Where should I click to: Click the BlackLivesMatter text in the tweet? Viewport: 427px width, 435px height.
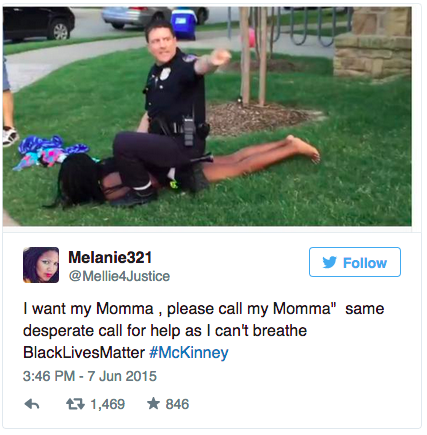click(84, 352)
